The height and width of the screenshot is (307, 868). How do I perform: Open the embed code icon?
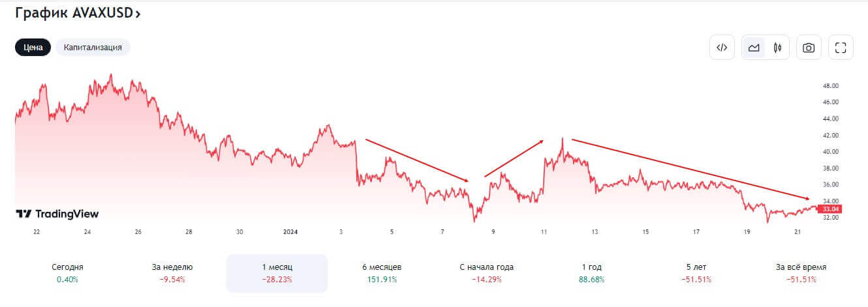click(722, 48)
